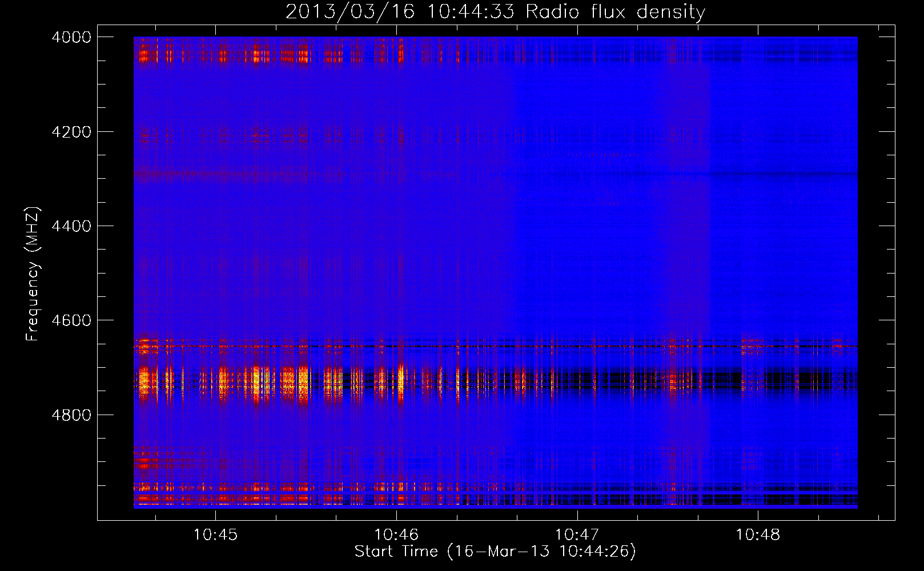Click the 4800 frequency axis label
Image resolution: width=924 pixels, height=571 pixels.
pyautogui.click(x=71, y=415)
